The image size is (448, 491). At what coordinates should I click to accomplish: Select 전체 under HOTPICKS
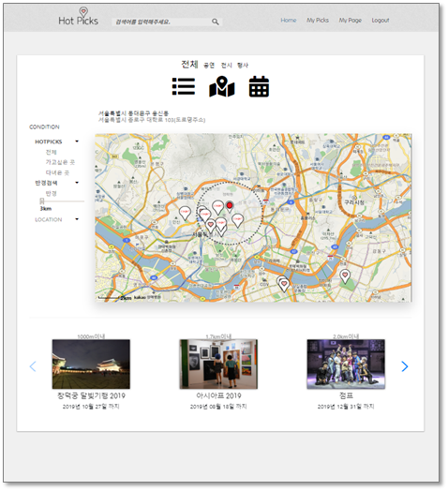[x=51, y=152]
